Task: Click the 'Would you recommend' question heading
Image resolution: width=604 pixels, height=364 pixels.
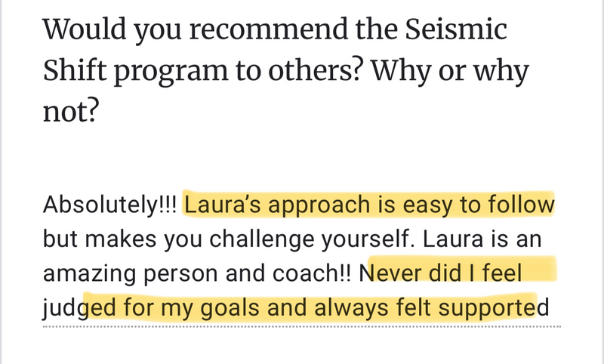Action: click(x=286, y=70)
